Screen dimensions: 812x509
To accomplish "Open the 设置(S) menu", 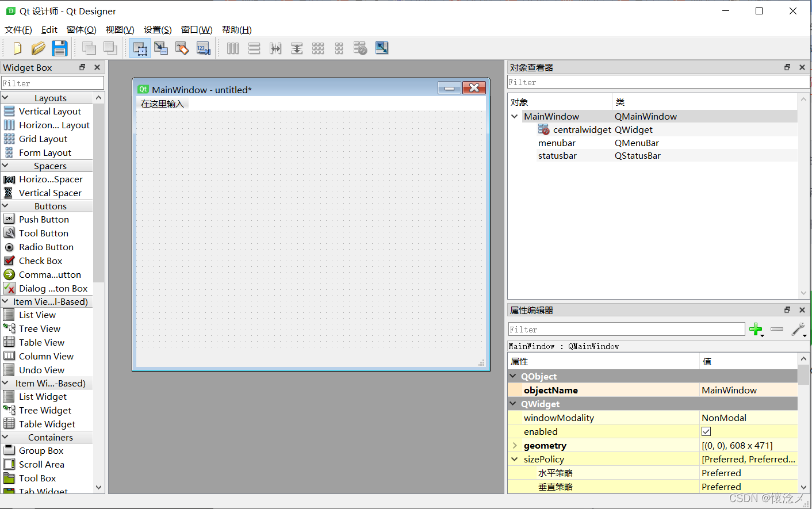I will (158, 30).
